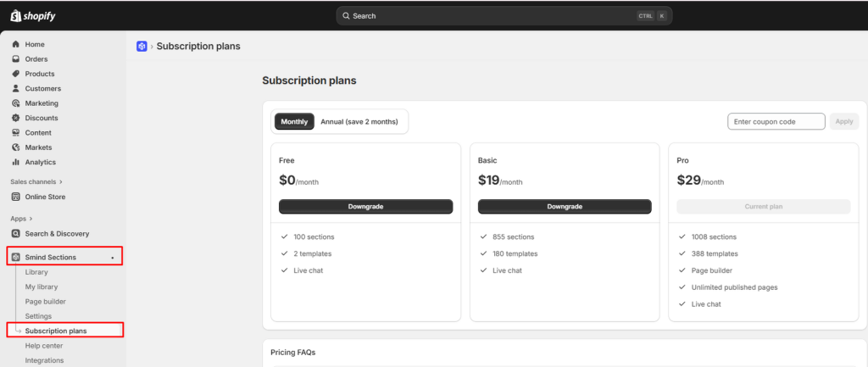This screenshot has height=367, width=868.
Task: Focus the top Search bar
Action: tap(504, 16)
